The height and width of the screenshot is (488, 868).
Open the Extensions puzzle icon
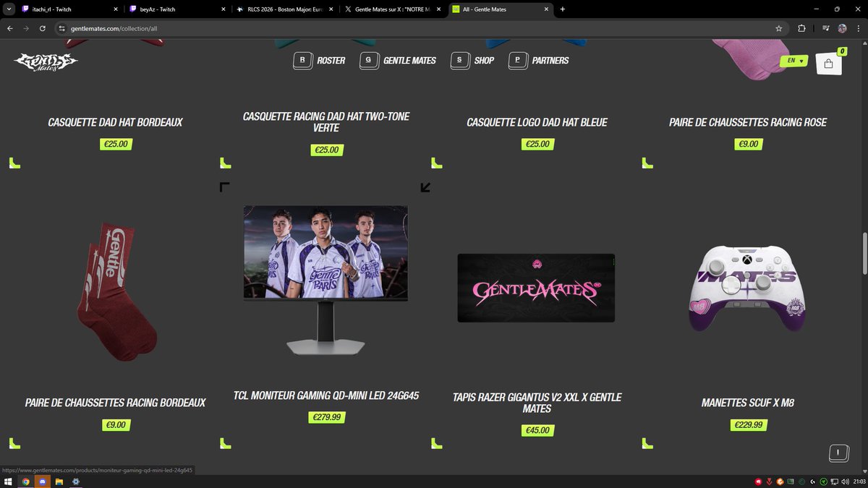click(x=801, y=28)
